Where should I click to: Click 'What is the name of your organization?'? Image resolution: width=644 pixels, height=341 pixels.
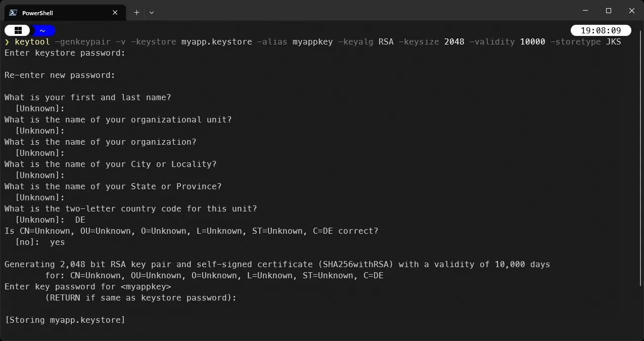pyautogui.click(x=100, y=142)
